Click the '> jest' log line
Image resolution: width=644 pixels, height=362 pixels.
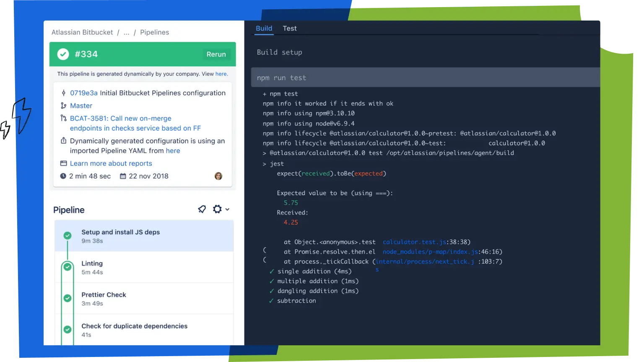click(273, 164)
